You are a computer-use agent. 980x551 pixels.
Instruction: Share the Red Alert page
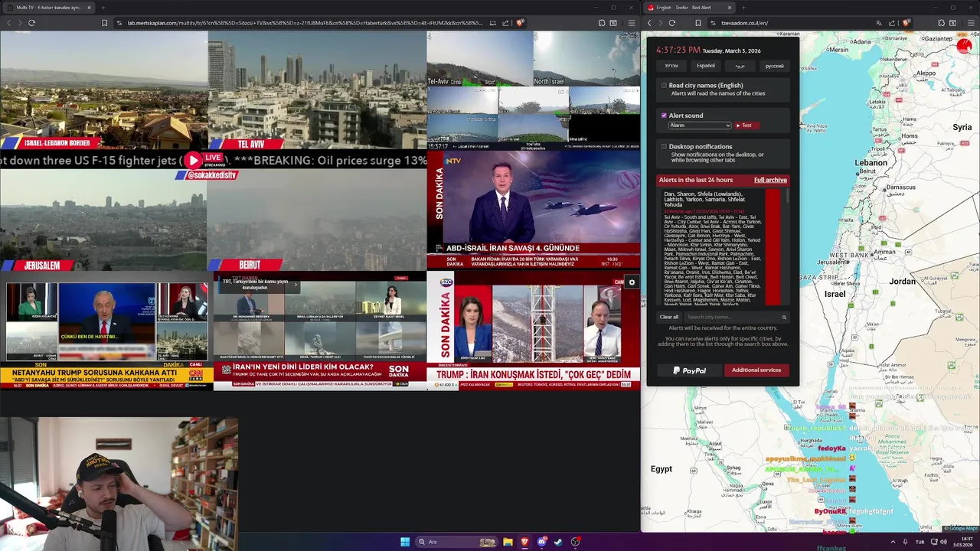click(892, 23)
